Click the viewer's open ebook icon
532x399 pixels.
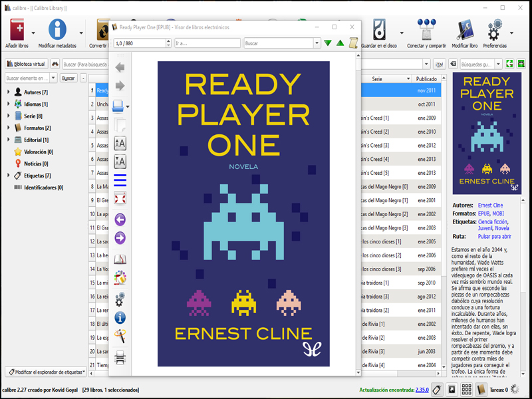coord(118,106)
